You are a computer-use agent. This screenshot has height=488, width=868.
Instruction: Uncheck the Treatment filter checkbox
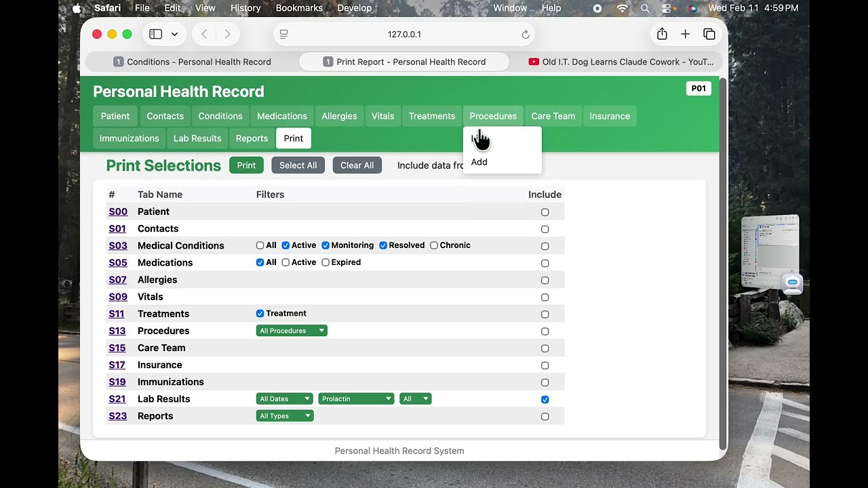[x=260, y=313]
